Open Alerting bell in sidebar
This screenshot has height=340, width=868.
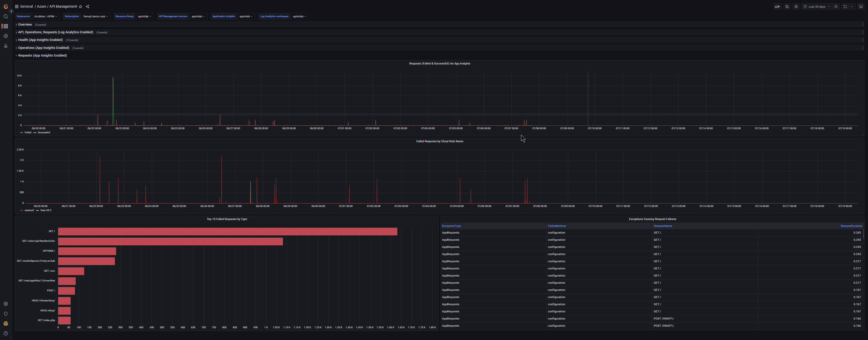click(x=5, y=46)
